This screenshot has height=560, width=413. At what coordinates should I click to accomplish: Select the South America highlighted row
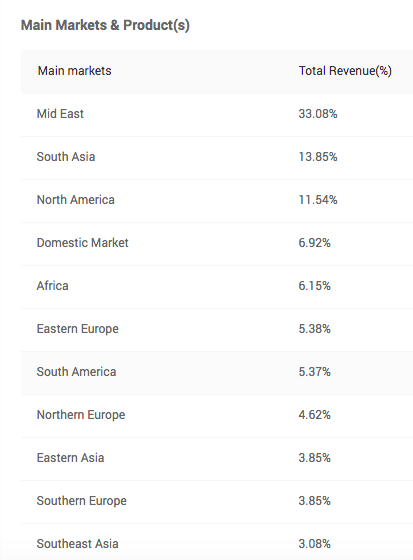coord(217,373)
